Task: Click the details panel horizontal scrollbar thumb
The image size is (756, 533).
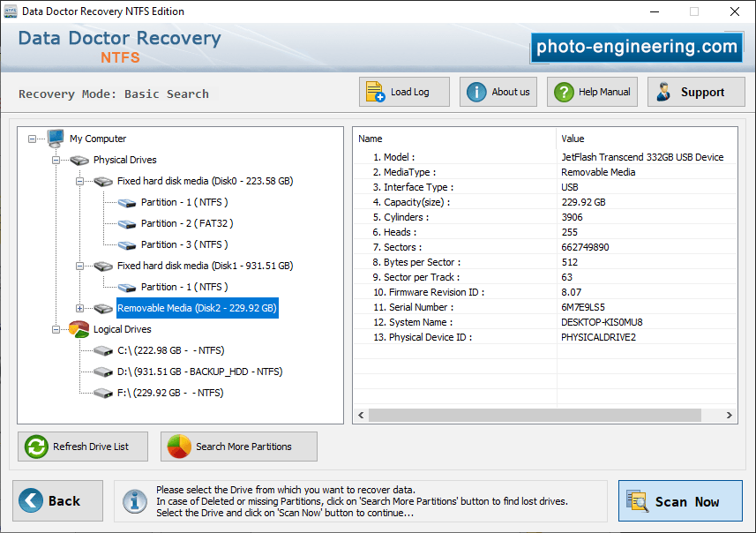Action: [535, 416]
